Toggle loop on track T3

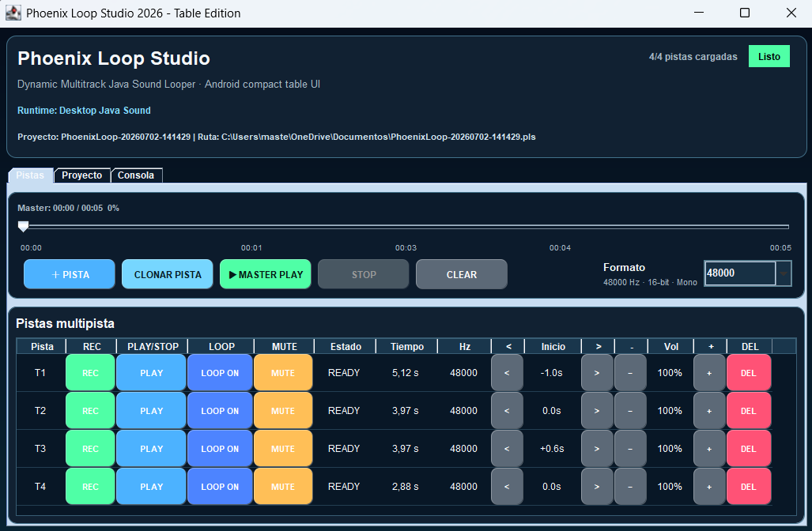coord(220,449)
